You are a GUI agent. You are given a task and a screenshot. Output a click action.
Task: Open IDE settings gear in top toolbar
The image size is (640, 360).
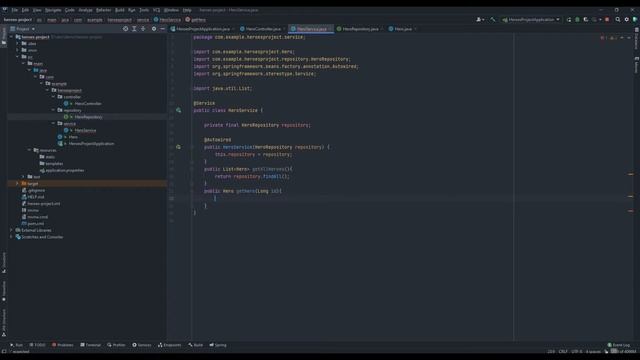(x=627, y=20)
